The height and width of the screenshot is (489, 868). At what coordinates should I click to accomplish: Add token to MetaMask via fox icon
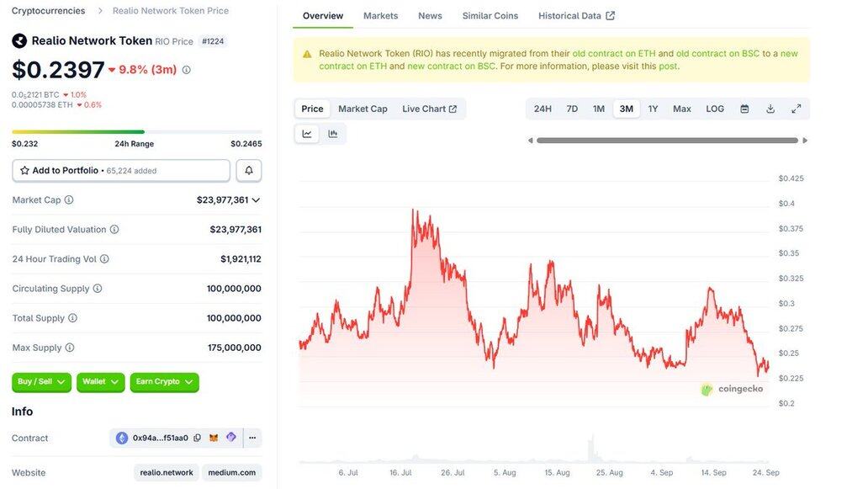pos(214,438)
